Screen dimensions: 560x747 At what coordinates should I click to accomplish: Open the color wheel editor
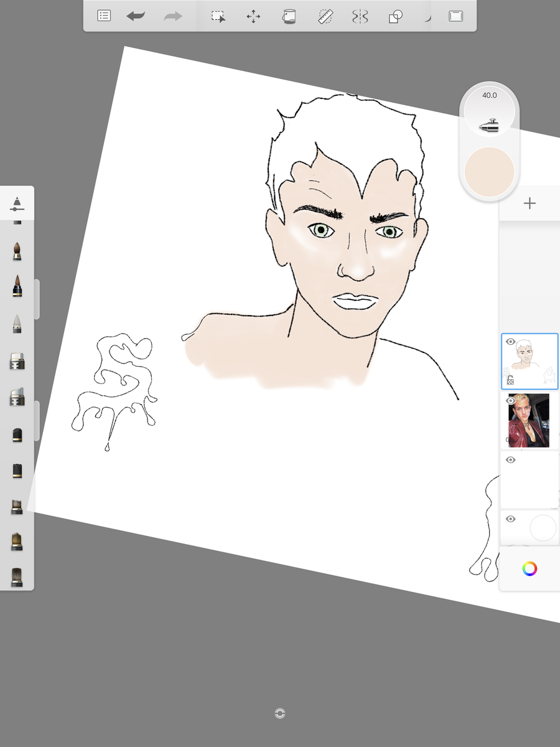(530, 568)
